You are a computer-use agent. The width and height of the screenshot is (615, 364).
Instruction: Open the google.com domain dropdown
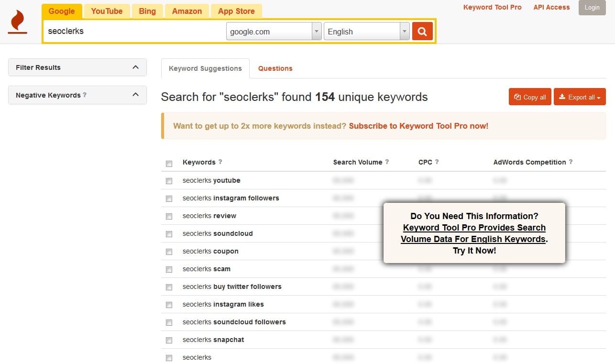coord(274,32)
